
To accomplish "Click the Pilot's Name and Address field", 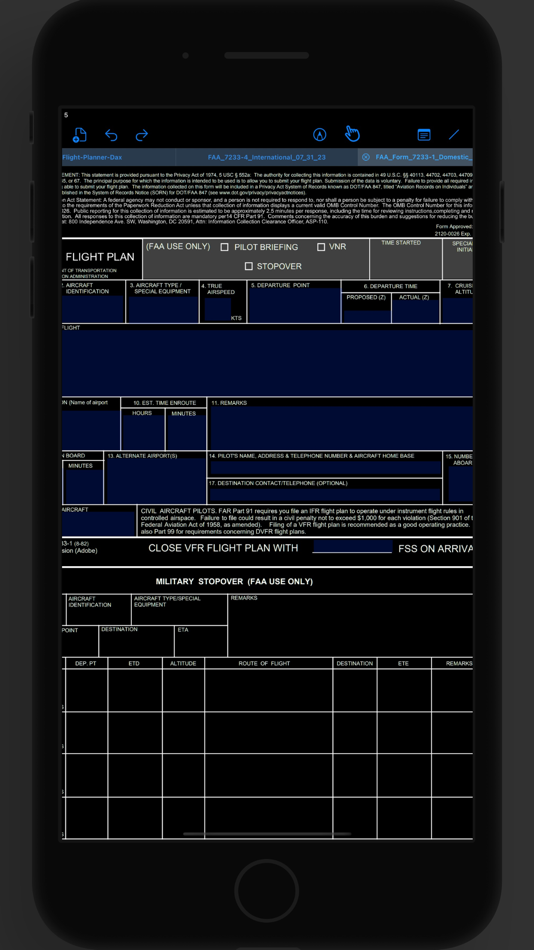I will 325,467.
